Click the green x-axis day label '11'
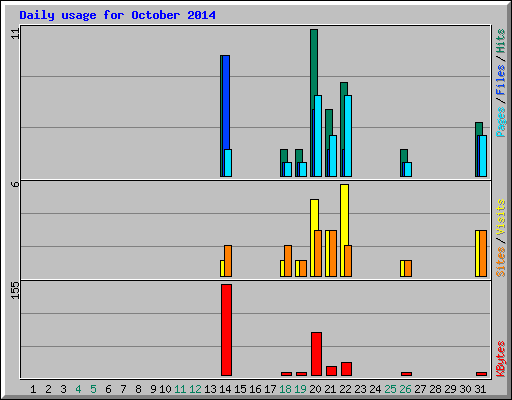The height and width of the screenshot is (400, 512). [180, 389]
